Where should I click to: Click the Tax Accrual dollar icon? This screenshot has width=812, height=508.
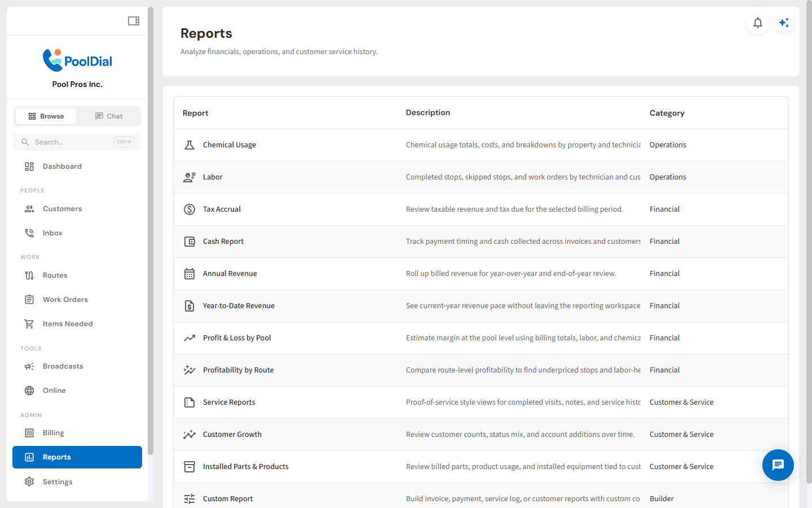[x=189, y=209]
